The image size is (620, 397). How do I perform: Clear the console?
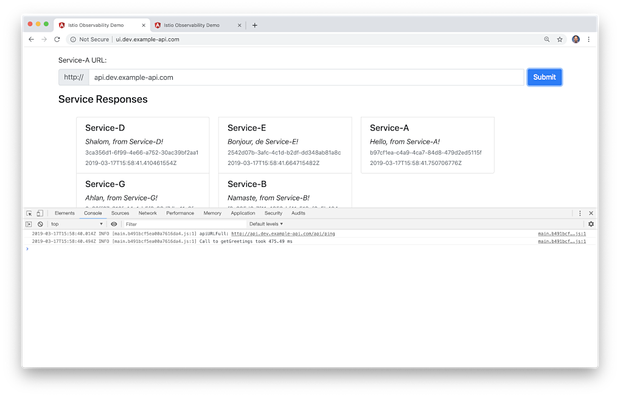pos(40,224)
